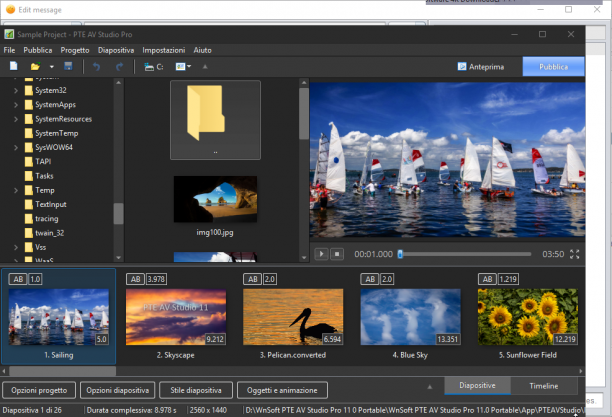Click the blue Pubblica button
Viewport: 612px width, 417px height.
[553, 67]
